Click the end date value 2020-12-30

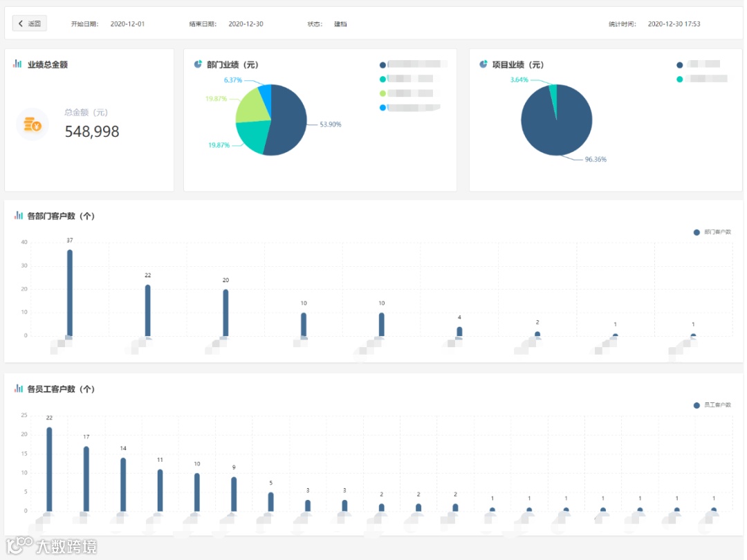(x=246, y=24)
